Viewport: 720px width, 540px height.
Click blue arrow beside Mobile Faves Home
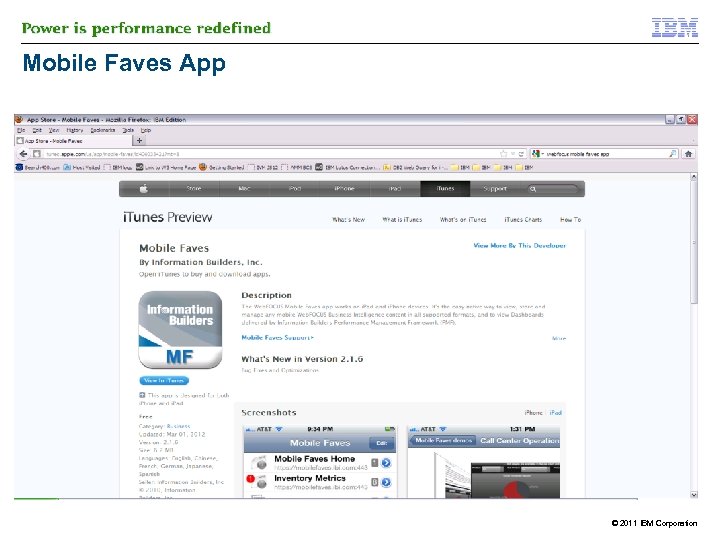point(386,463)
